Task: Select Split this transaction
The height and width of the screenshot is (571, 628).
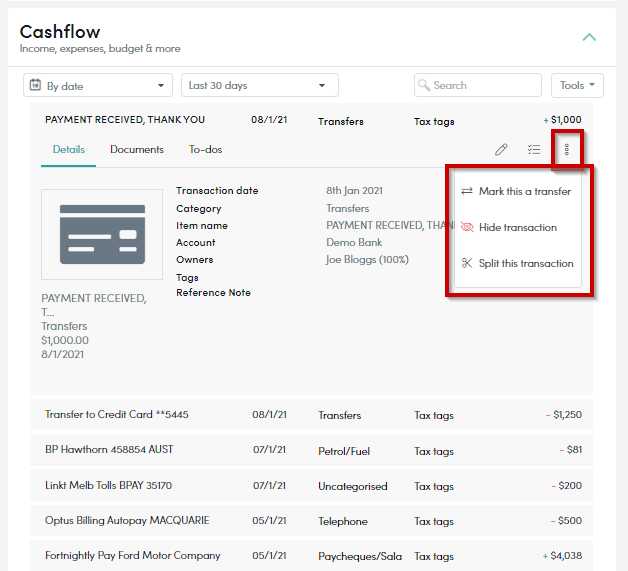Action: point(517,263)
